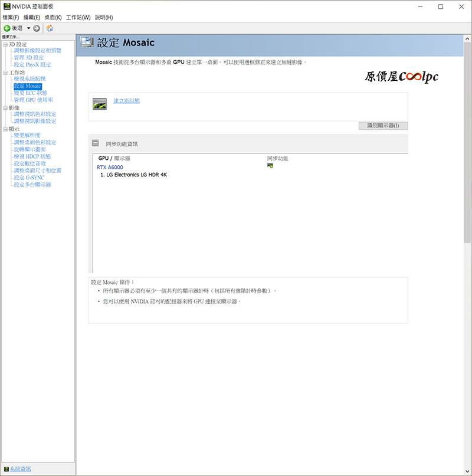472x476 pixels.
Task: Collapse the 影像 tree group
Action: coord(5,108)
